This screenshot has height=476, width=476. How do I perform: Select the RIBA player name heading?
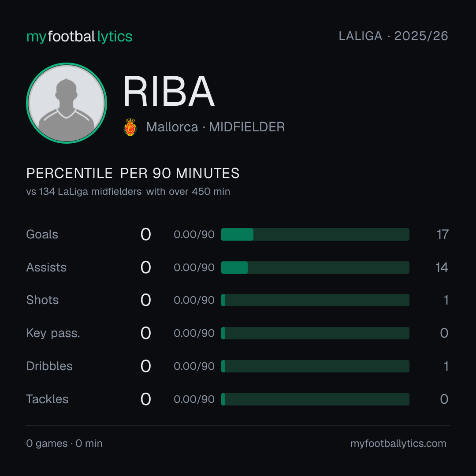tap(169, 92)
